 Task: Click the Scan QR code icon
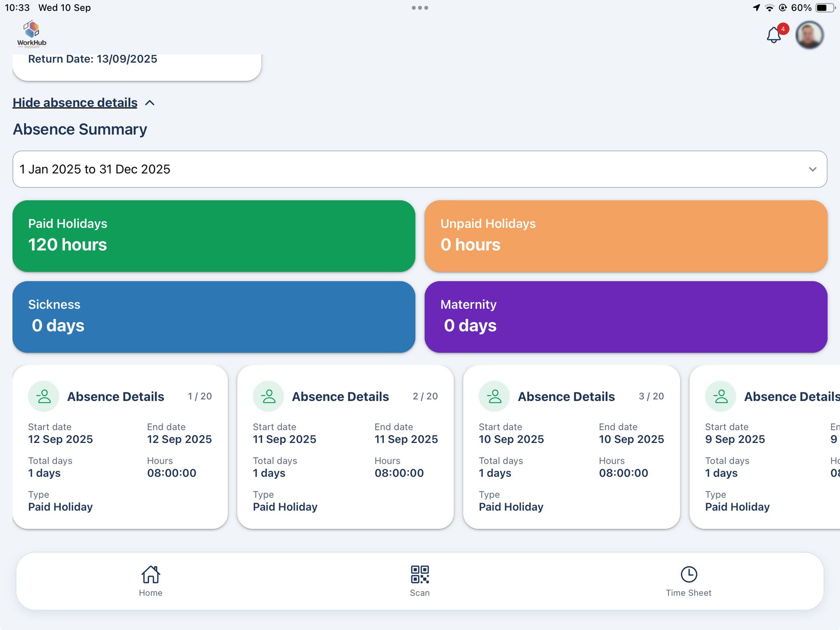(420, 574)
